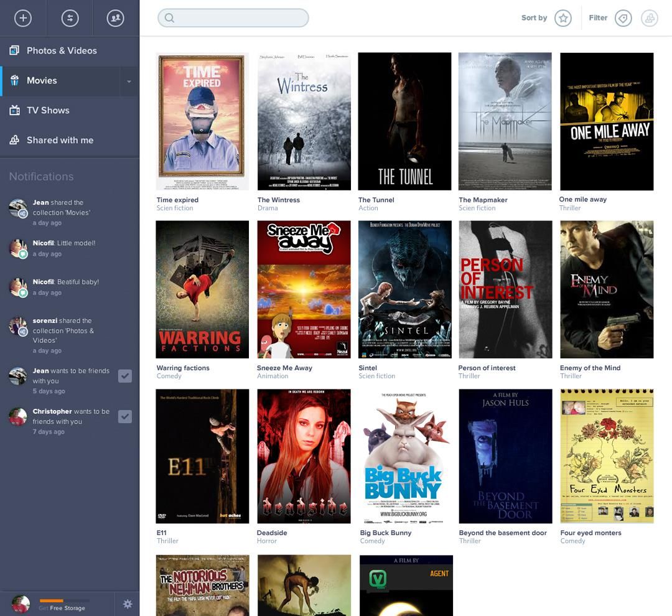Expand the Movies dropdown arrow
The image size is (672, 616).
click(129, 81)
